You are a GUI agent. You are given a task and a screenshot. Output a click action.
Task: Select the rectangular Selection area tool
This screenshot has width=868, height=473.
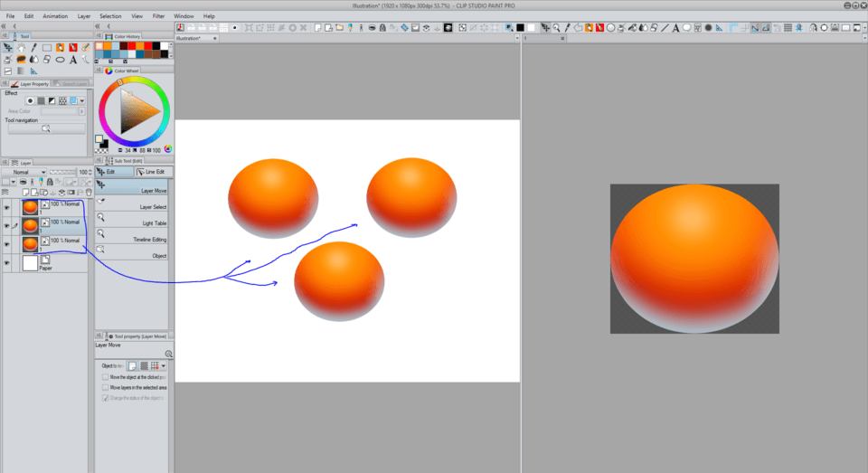pyautogui.click(x=47, y=48)
